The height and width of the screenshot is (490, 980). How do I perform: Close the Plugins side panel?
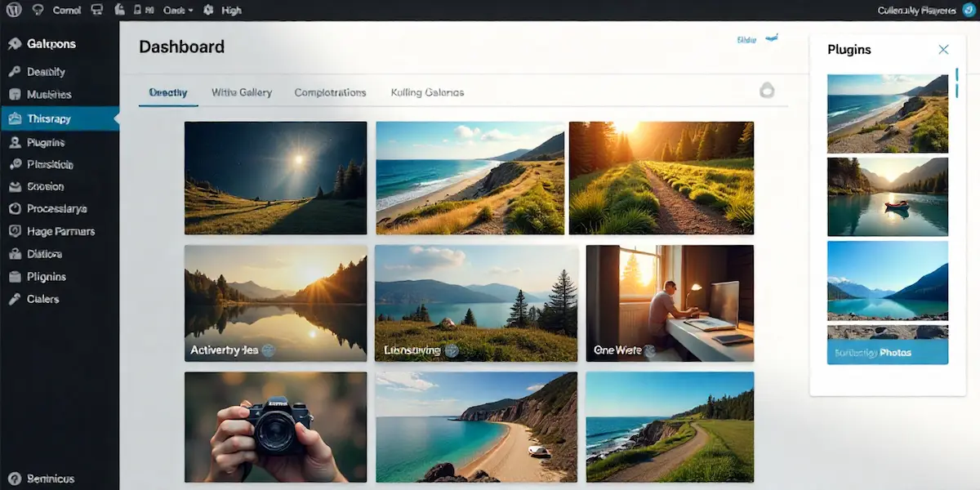click(943, 50)
